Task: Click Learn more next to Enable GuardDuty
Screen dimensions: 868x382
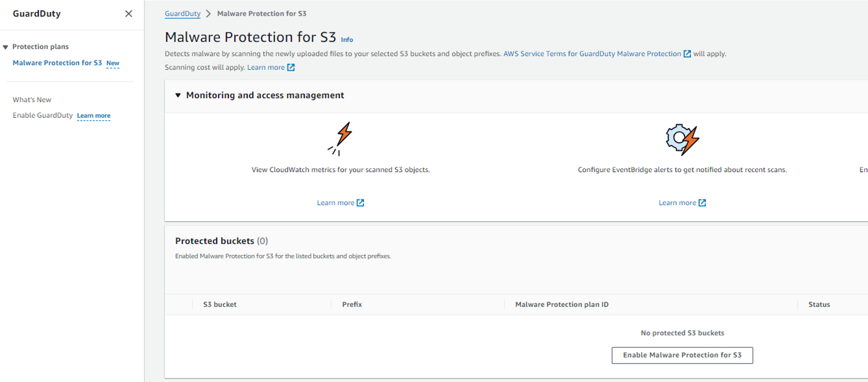Action: (x=93, y=116)
